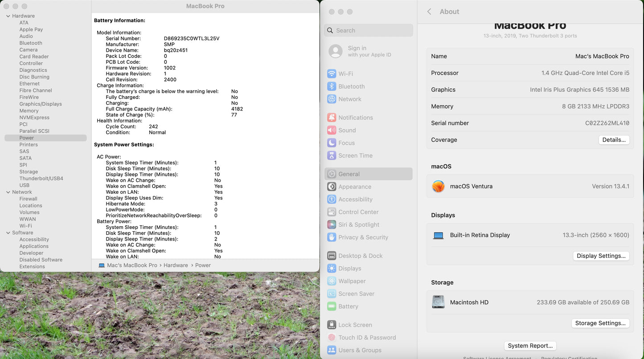Open Privacy & Security pane
The width and height of the screenshot is (644, 359).
pyautogui.click(x=363, y=237)
